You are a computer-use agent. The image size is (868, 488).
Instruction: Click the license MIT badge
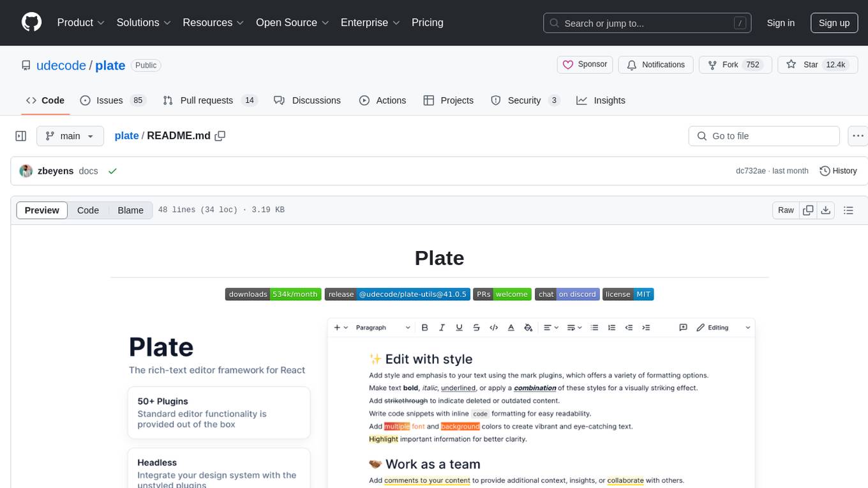(x=628, y=294)
